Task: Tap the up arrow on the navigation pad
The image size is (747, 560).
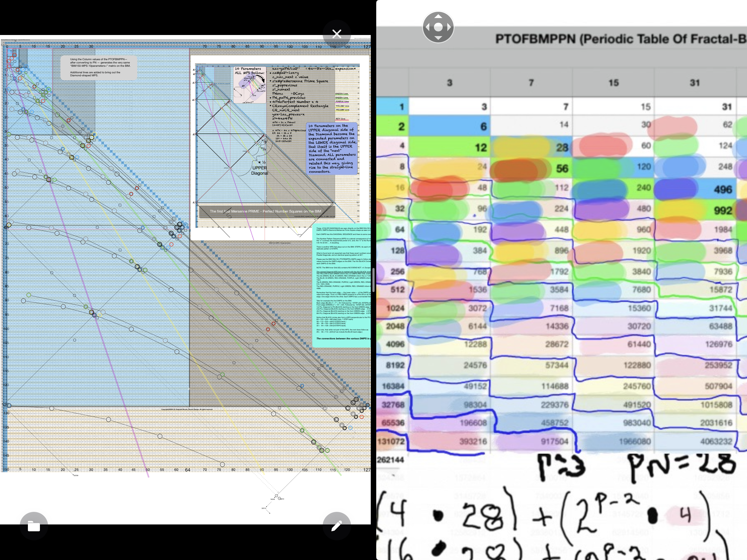Action: [x=438, y=17]
